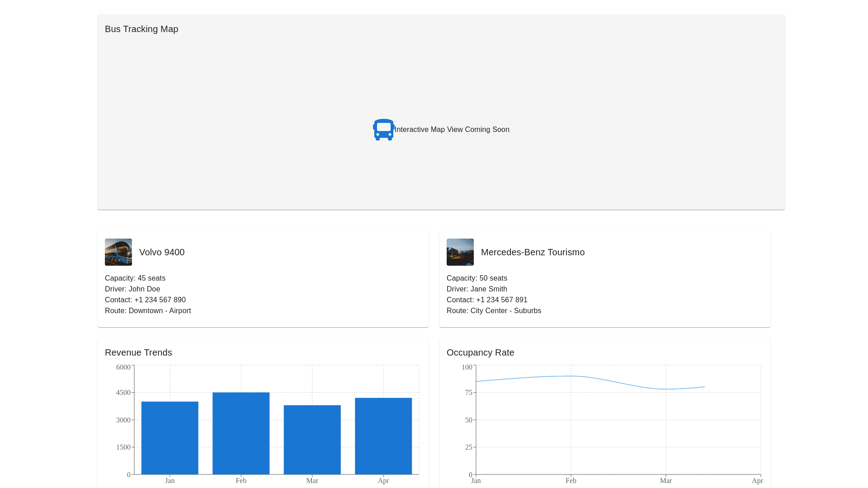The height and width of the screenshot is (488, 868).
Task: Click the Downtown - Airport route text
Action: tap(160, 311)
